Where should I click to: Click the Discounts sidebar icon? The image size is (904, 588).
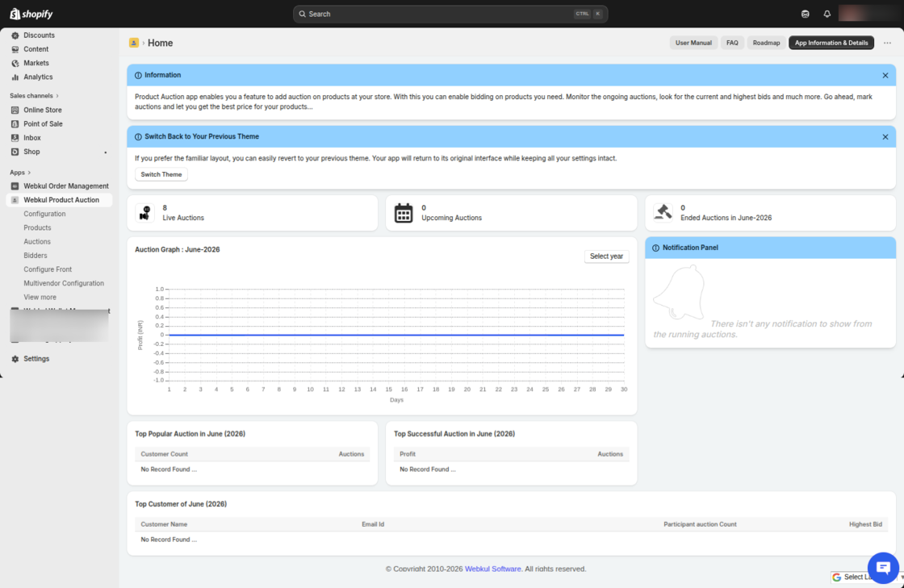(15, 35)
